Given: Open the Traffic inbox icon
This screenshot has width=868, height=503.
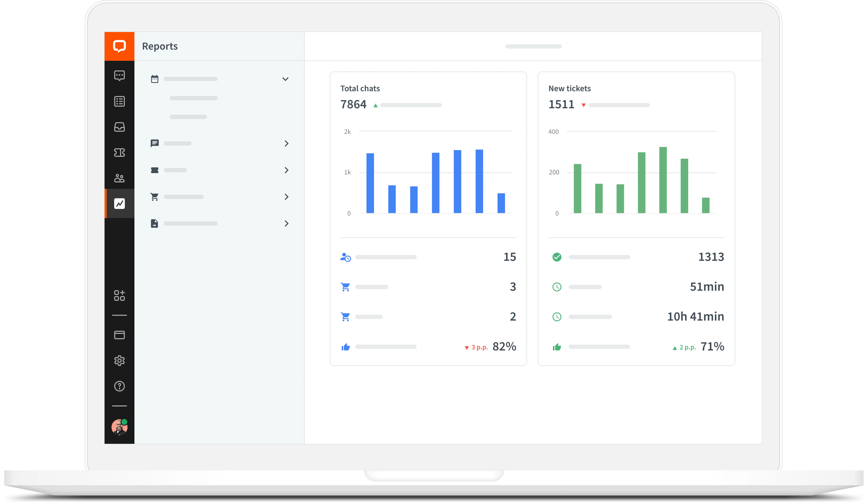Looking at the screenshot, I should 119,127.
